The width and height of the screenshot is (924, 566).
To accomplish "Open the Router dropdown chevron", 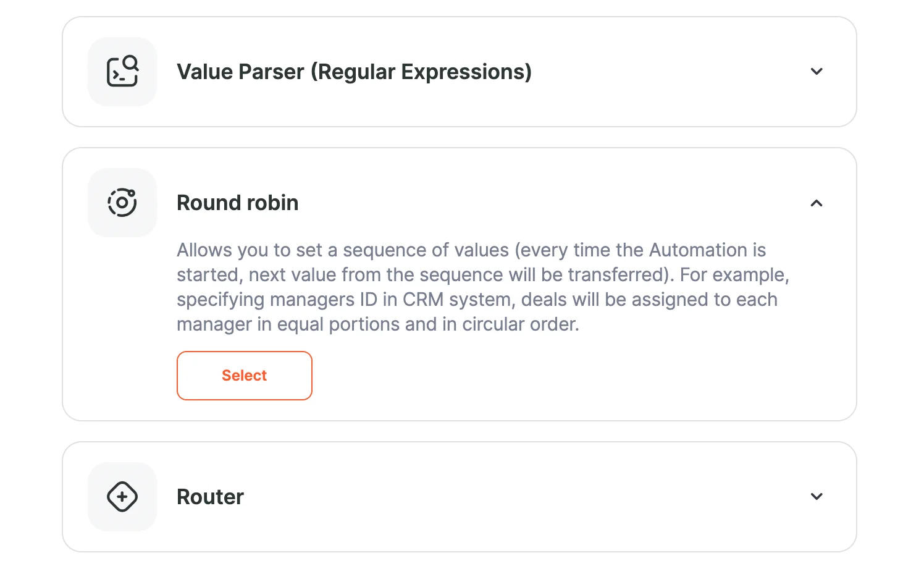I will coord(817,496).
